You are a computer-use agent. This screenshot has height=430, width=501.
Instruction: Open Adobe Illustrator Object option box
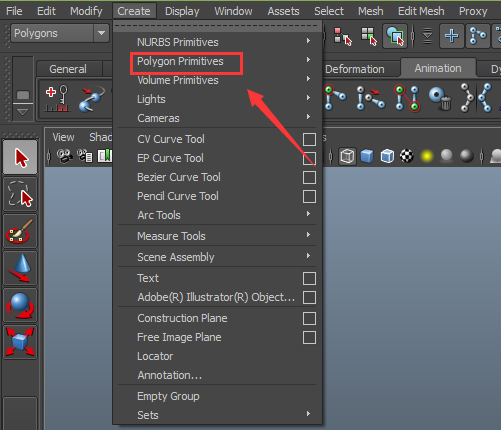309,297
